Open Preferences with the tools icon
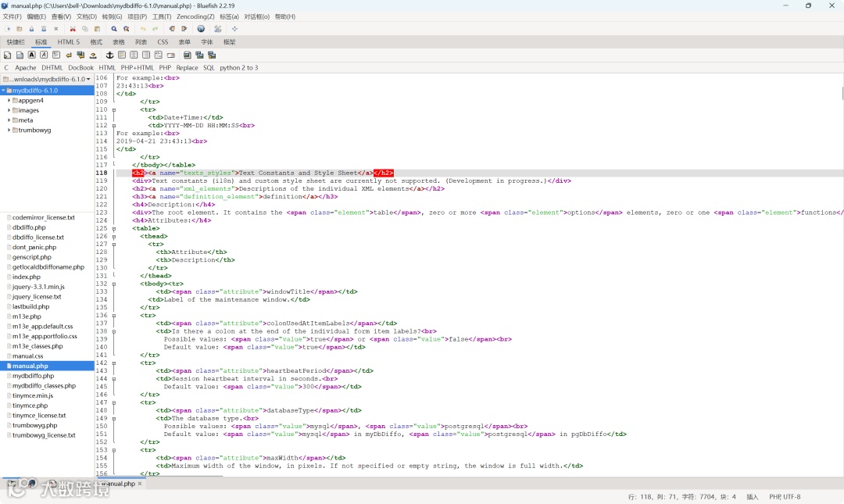Image resolution: width=844 pixels, height=504 pixels. pos(218,29)
